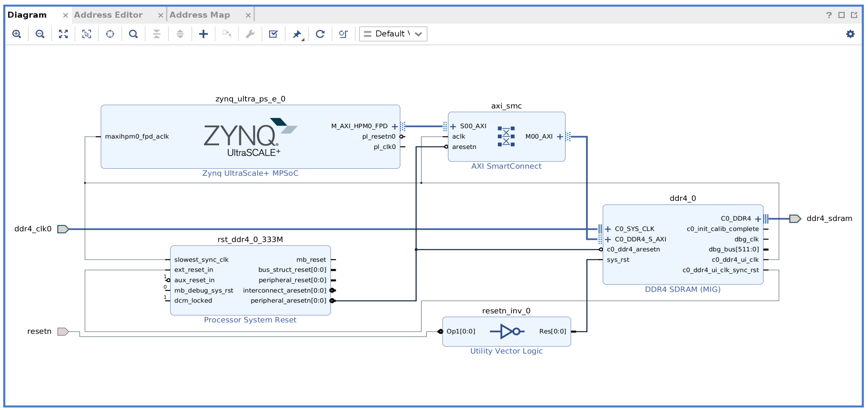Switch to the Address Map tab

[x=200, y=15]
